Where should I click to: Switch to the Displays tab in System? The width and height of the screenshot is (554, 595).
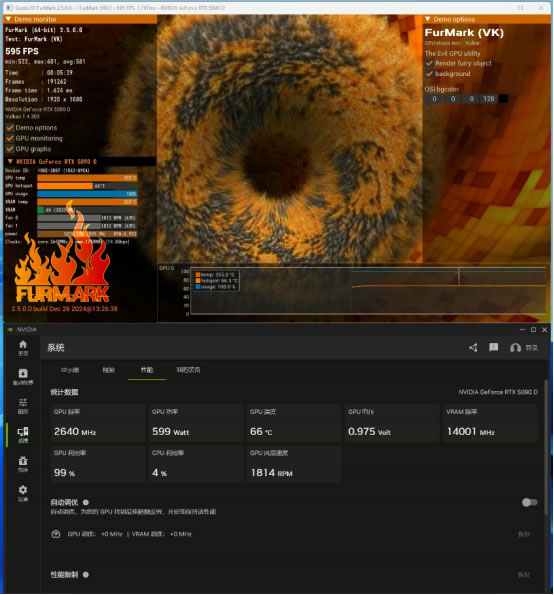point(109,370)
